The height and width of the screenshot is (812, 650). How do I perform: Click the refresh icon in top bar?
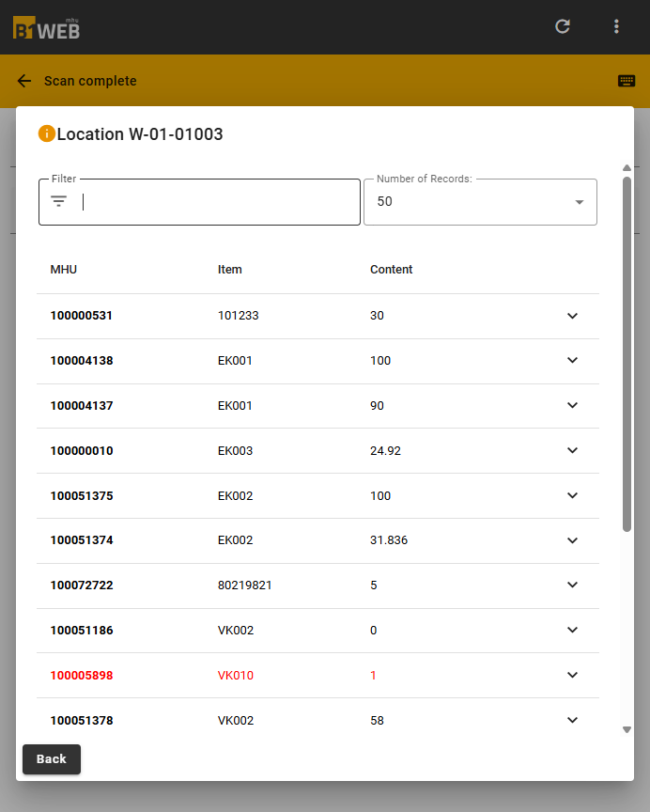coord(563,26)
